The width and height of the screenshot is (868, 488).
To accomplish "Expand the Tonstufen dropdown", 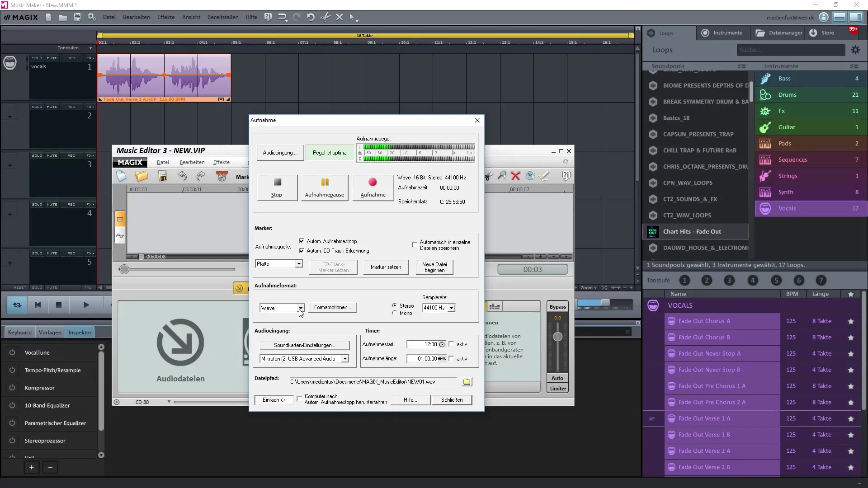I will point(90,48).
